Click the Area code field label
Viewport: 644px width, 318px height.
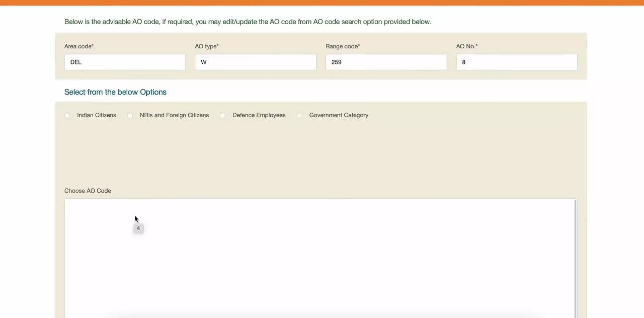coord(79,46)
